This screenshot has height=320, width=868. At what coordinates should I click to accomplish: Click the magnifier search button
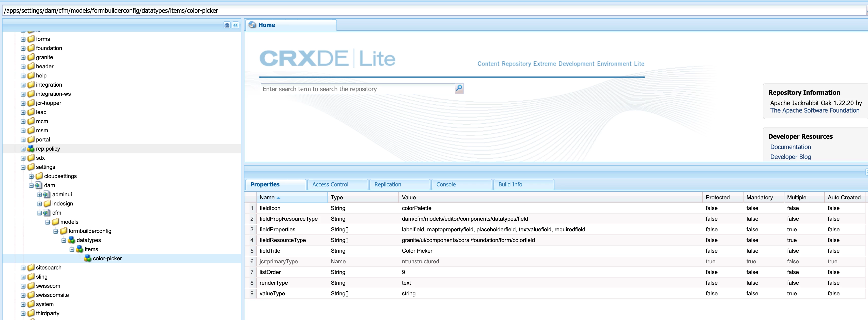pos(459,89)
